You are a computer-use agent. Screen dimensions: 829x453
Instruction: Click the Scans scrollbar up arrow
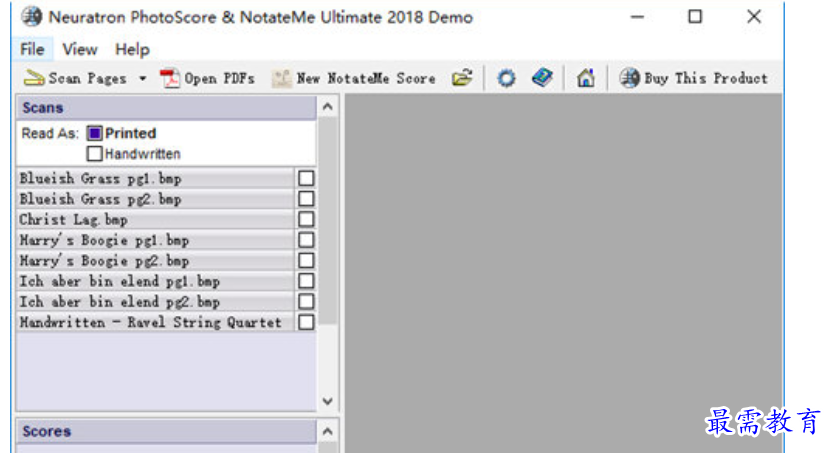[x=328, y=107]
